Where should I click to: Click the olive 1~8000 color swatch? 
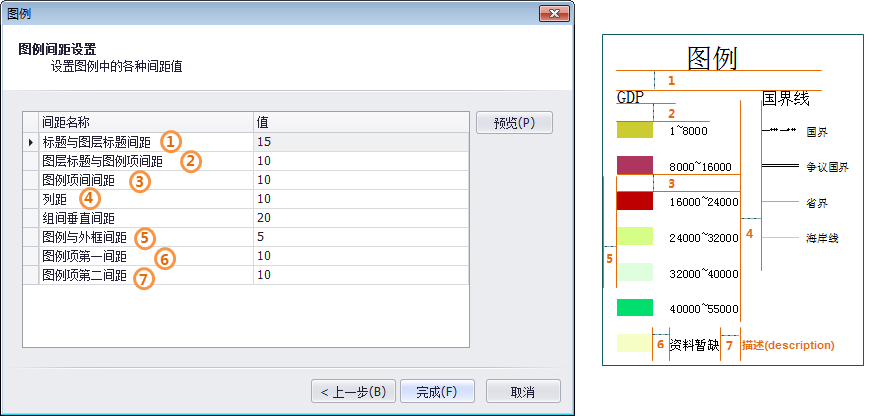click(634, 130)
